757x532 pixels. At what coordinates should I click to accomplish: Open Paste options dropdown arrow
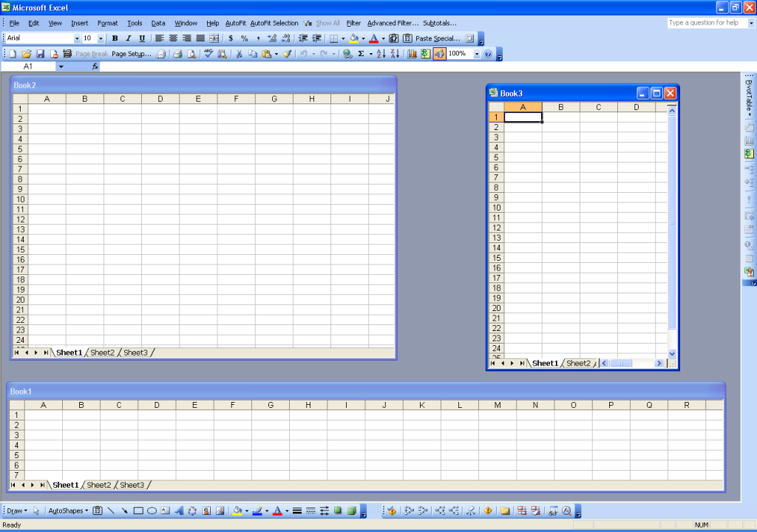(276, 54)
